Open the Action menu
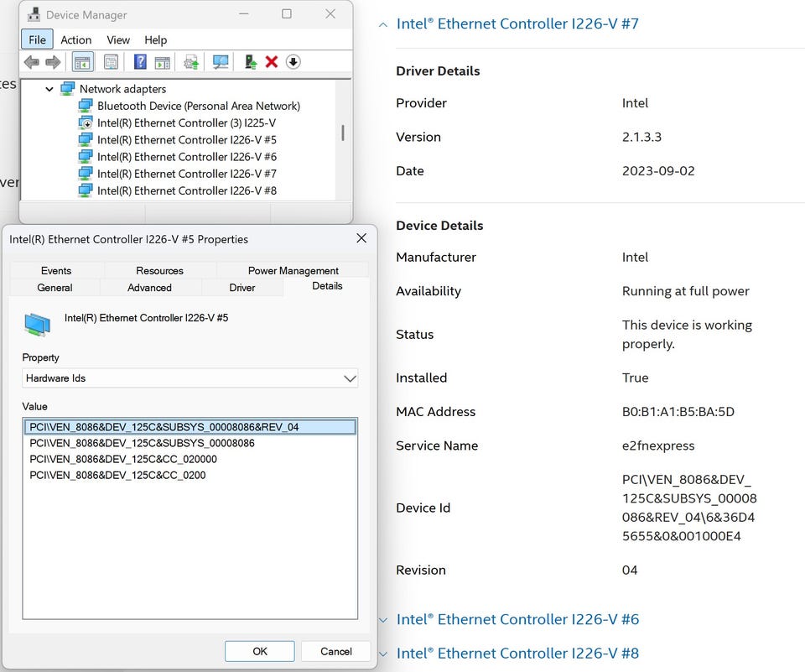 (75, 39)
